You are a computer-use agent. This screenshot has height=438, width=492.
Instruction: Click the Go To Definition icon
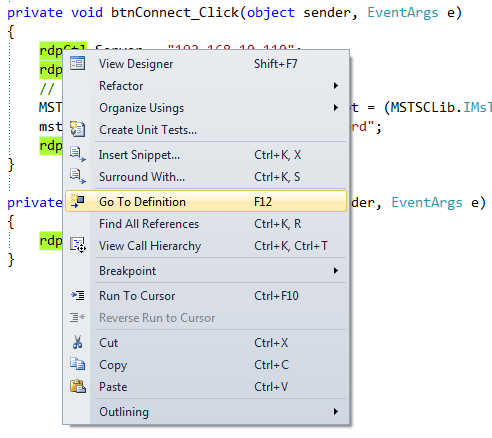click(77, 201)
